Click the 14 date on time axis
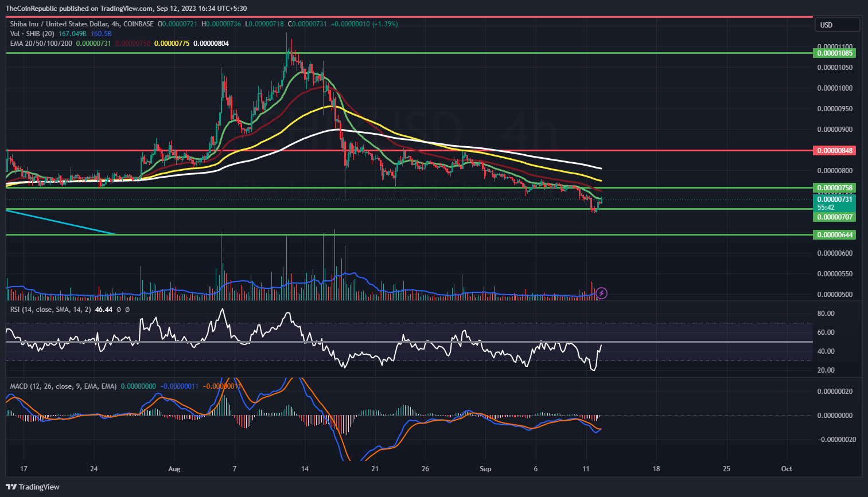Screen dimensions: 868x497 pos(305,469)
